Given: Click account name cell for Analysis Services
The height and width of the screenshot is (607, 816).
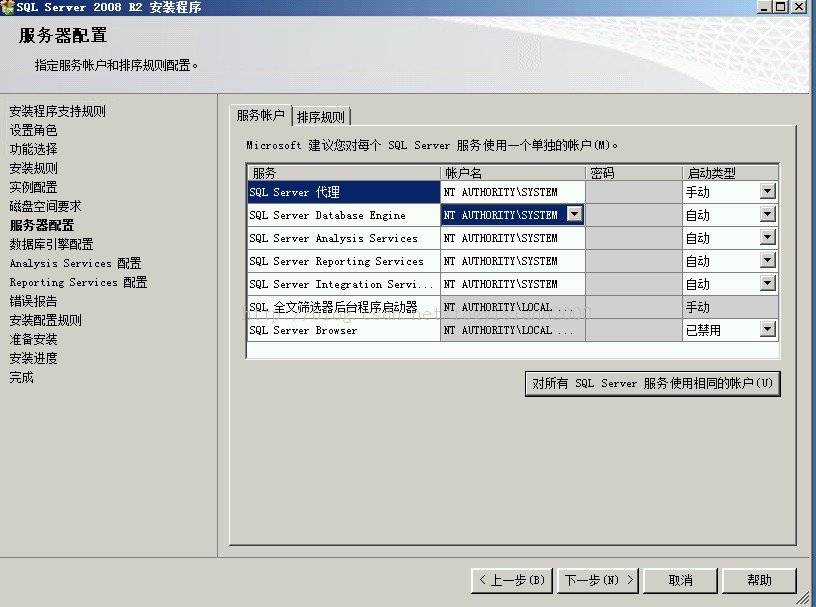Looking at the screenshot, I should coord(513,238).
